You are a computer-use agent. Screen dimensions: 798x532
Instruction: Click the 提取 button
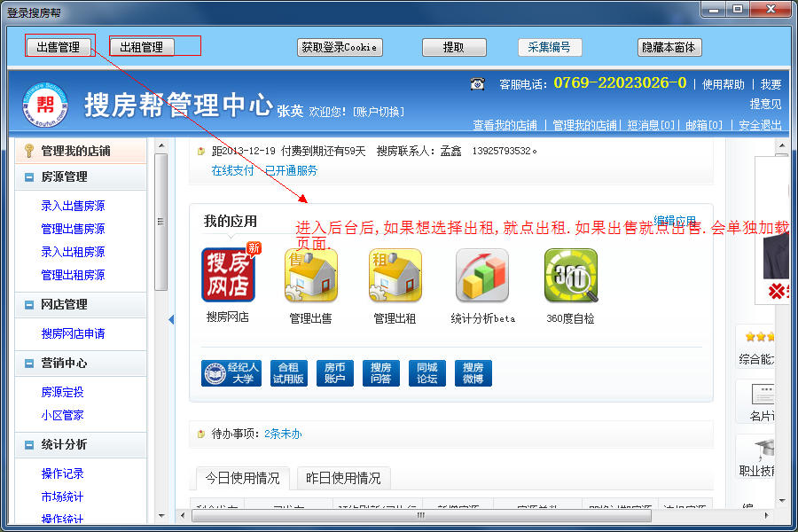click(454, 47)
